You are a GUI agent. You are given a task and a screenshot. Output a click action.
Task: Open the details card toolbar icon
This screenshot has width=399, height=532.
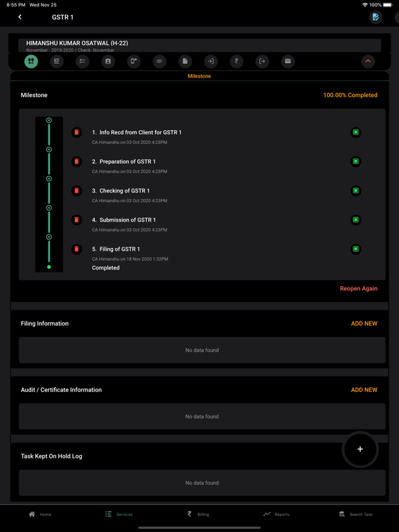(x=57, y=62)
